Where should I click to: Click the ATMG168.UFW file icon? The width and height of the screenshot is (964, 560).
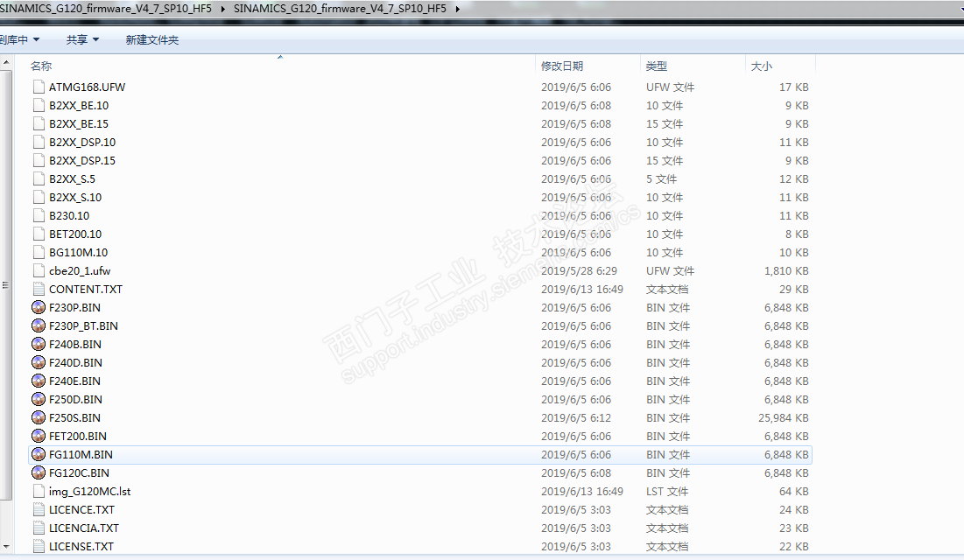[39, 87]
